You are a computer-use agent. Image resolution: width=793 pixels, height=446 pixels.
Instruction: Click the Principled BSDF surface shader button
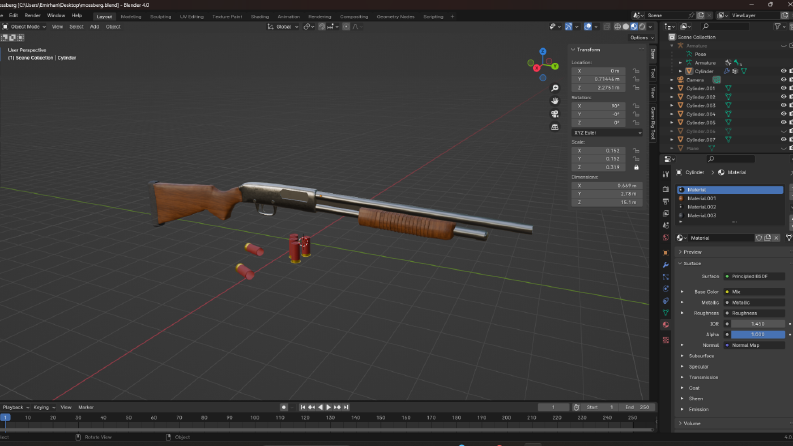pyautogui.click(x=754, y=276)
